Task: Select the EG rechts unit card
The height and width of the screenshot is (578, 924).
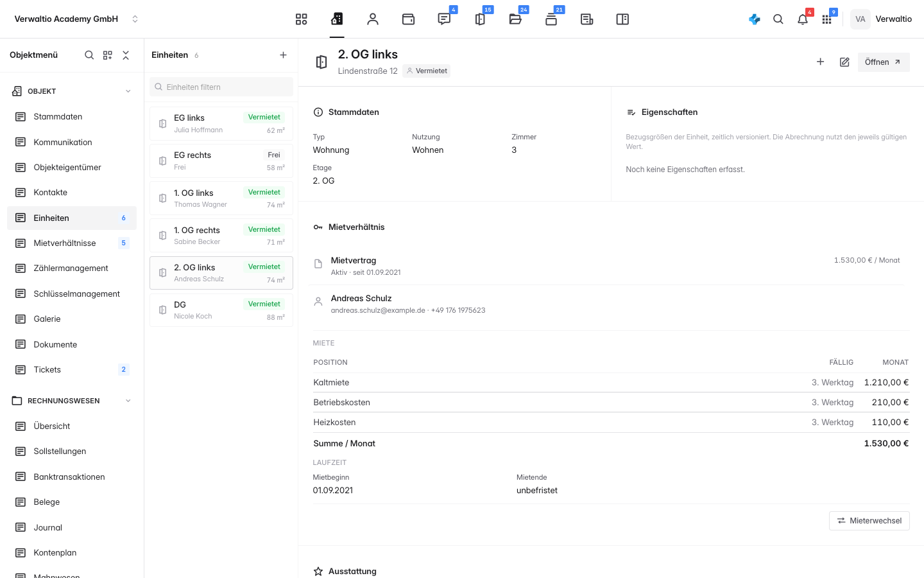Action: pyautogui.click(x=221, y=161)
